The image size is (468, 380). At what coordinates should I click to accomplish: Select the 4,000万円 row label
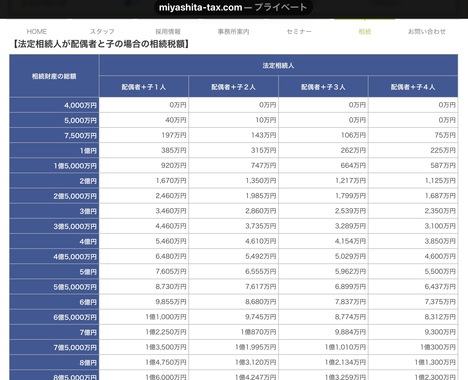pyautogui.click(x=54, y=105)
